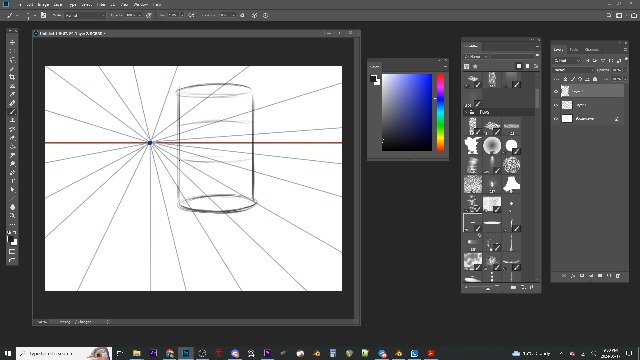Screen dimensions: 640x360
Task: Open the layer blend mode dropdown
Action: click(x=574, y=70)
